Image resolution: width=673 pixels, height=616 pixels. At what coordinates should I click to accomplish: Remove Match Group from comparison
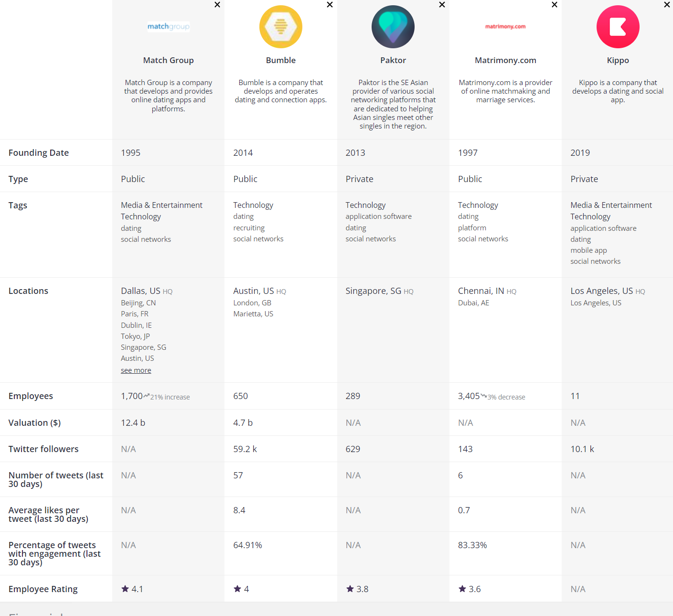[217, 5]
